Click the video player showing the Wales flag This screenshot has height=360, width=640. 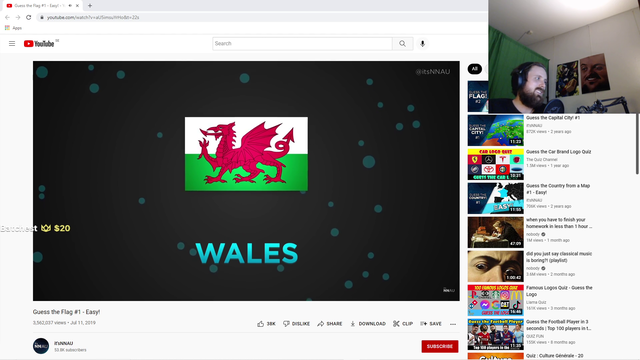[246, 181]
